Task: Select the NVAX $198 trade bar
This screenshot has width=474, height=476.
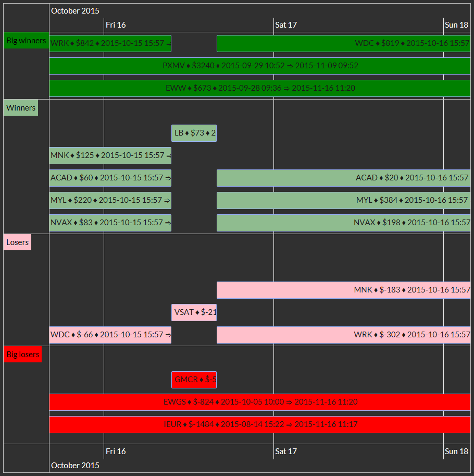Action: point(344,223)
